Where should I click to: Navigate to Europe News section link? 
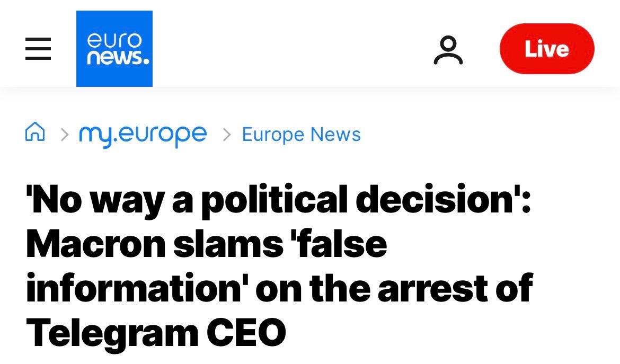click(x=301, y=135)
